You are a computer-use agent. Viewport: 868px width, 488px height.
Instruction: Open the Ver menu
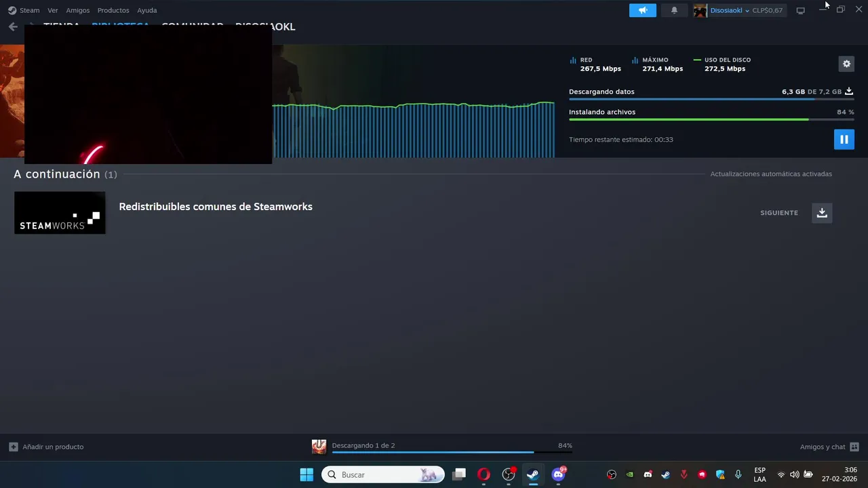[53, 10]
